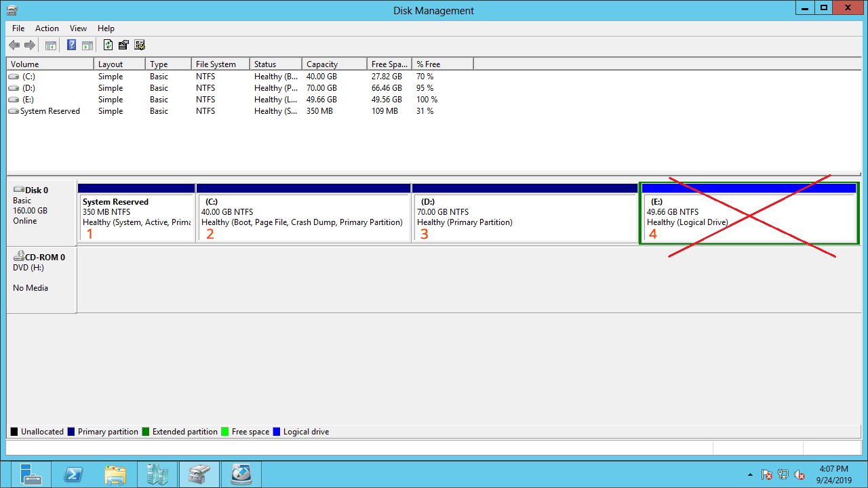Select the System Reserved volume row

point(50,111)
